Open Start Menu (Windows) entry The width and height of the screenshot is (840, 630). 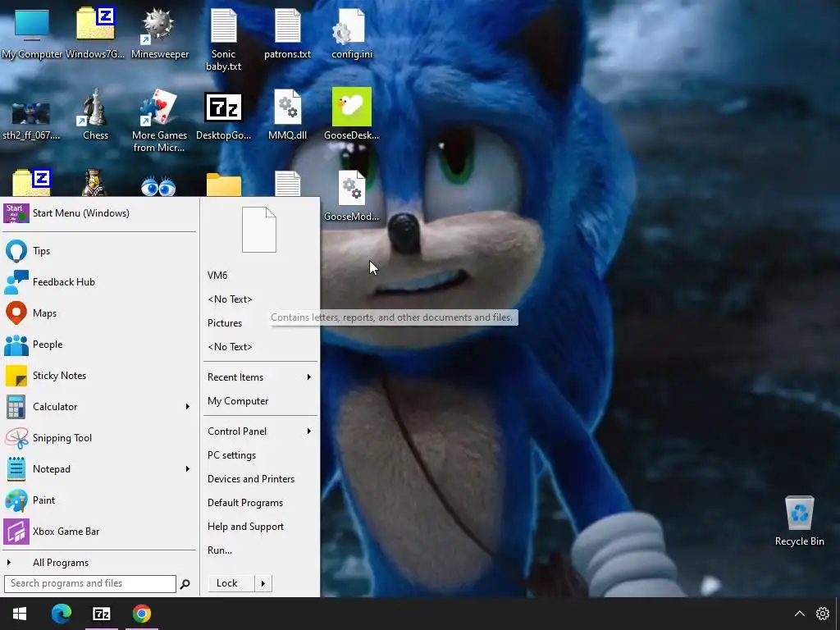[x=99, y=213]
